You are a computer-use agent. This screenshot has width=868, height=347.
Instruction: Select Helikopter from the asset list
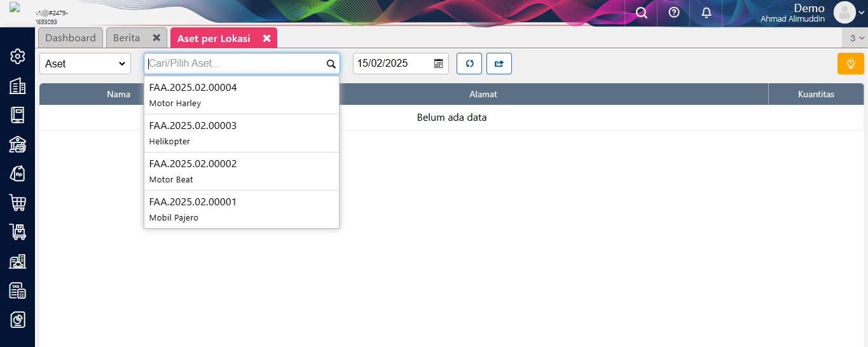pyautogui.click(x=242, y=133)
